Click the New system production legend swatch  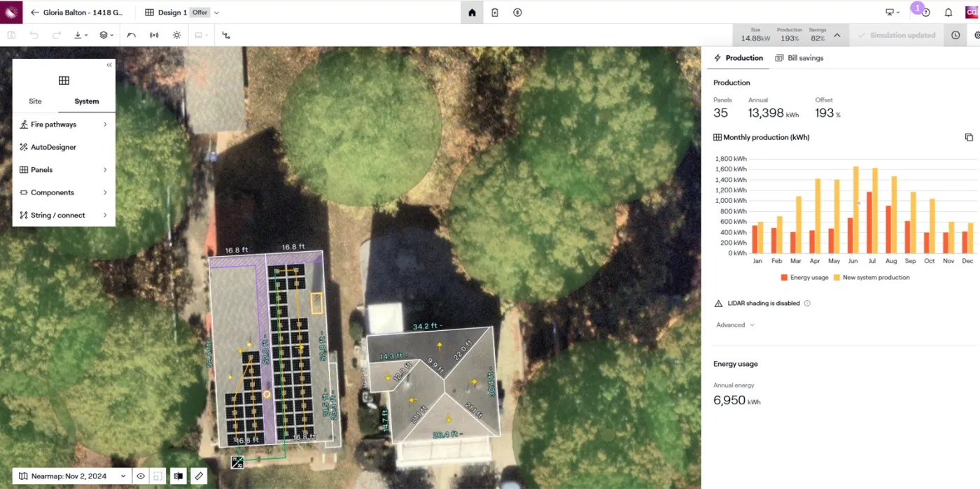pyautogui.click(x=836, y=278)
